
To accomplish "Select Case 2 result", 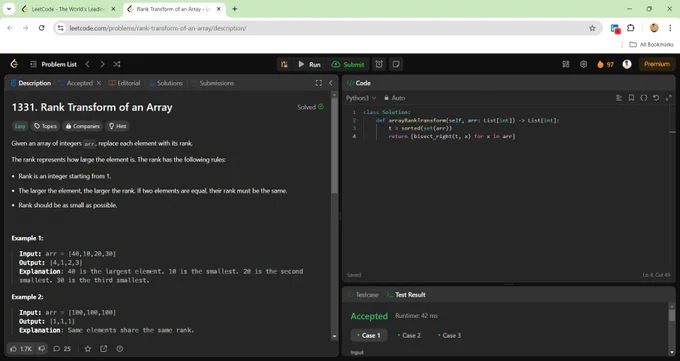I will coord(409,335).
